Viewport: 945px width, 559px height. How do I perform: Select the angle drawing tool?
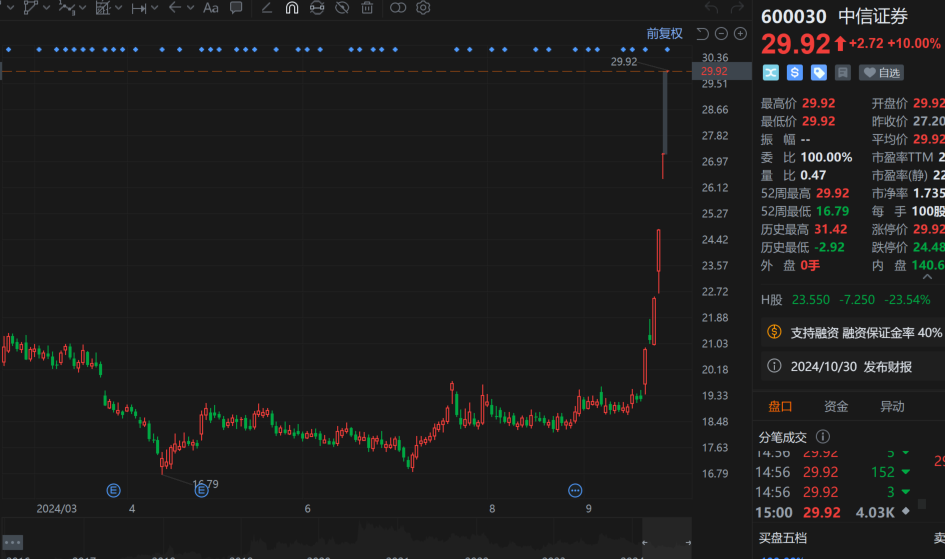(266, 8)
